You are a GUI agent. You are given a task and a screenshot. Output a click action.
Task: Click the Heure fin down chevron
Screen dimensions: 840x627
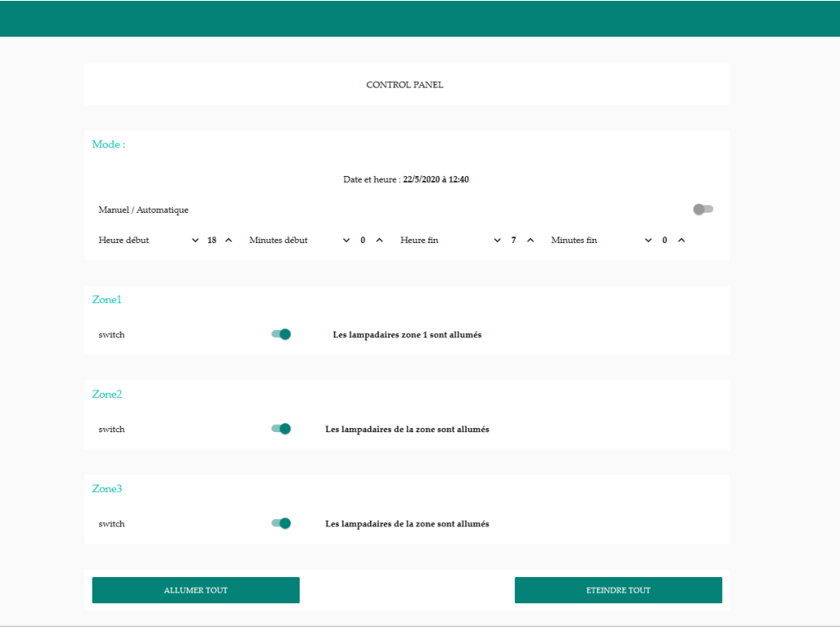pyautogui.click(x=497, y=240)
